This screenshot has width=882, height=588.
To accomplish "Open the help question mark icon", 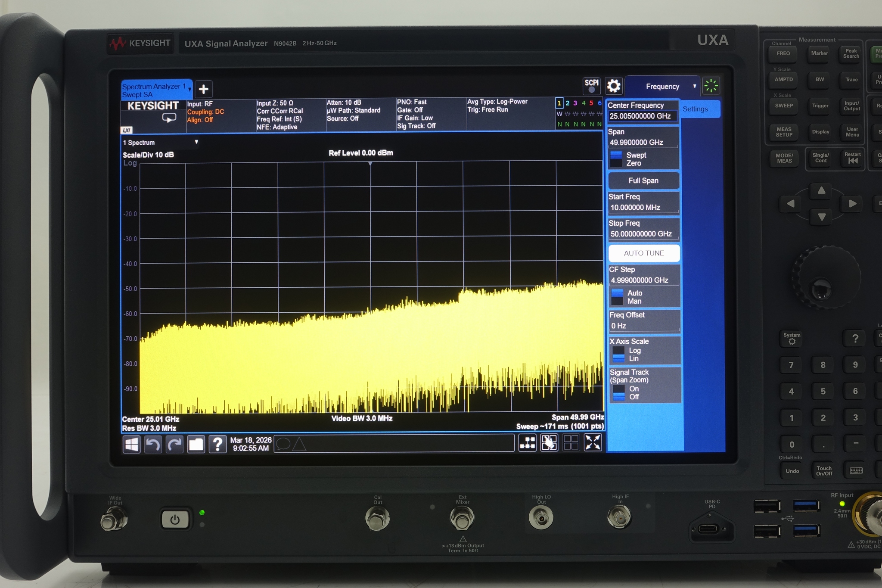I will coord(218,444).
